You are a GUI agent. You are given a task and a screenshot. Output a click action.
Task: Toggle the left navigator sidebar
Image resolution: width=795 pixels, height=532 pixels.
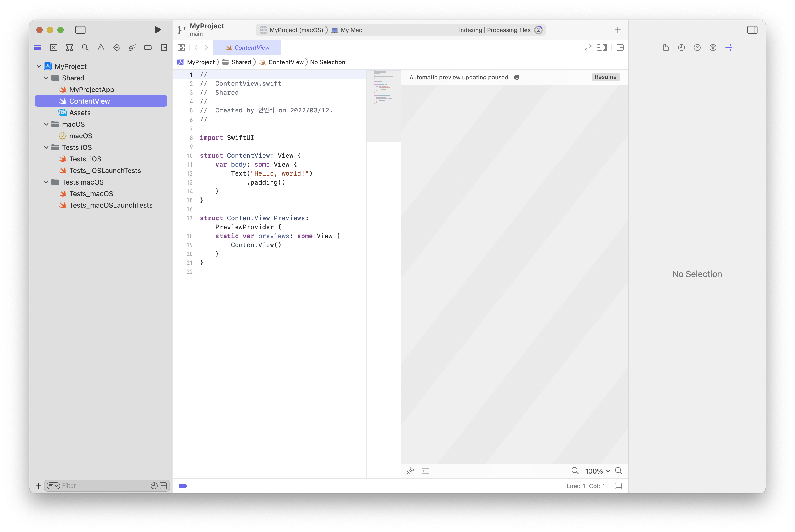pos(80,30)
